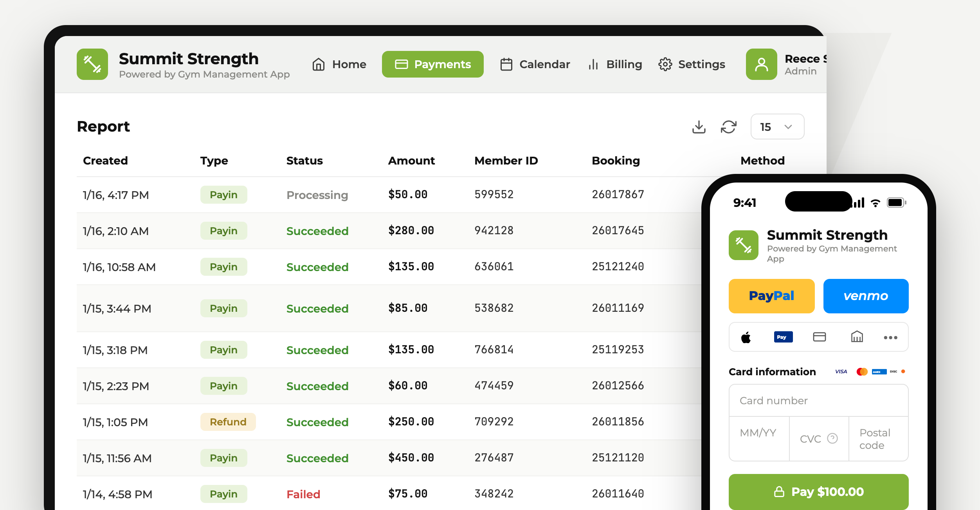Choose the credit card payment icon
Viewport: 980px width, 510px height.
click(x=819, y=337)
